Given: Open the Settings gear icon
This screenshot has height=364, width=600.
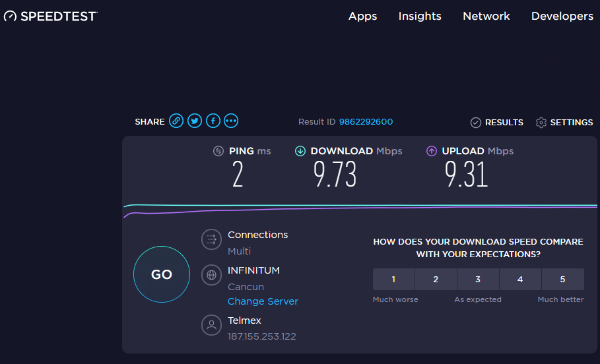Looking at the screenshot, I should tap(541, 123).
